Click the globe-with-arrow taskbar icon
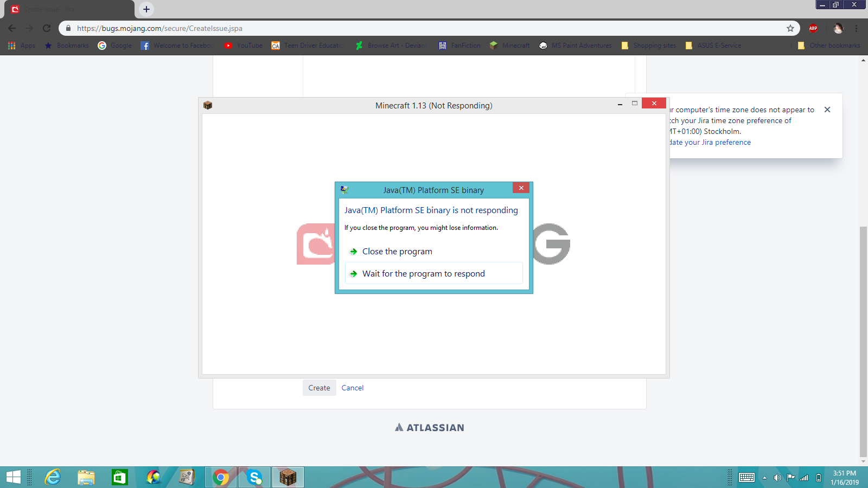868x488 pixels. point(154,477)
